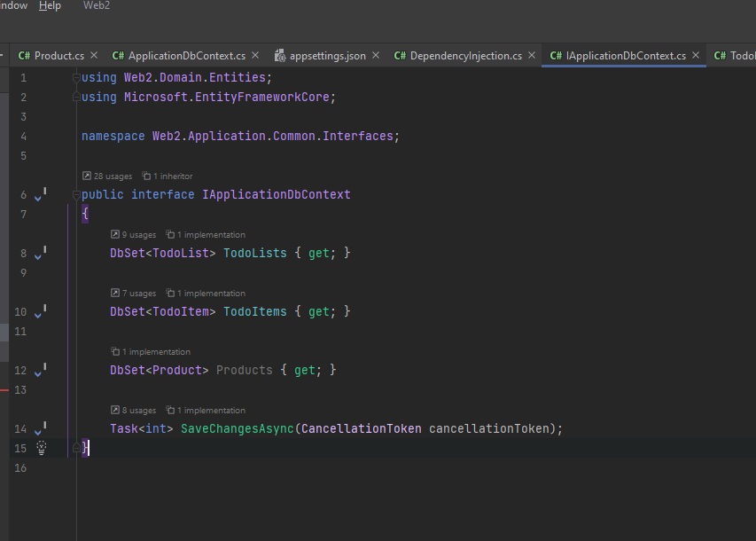756x541 pixels.
Task: Show 1 implementation of TodoLists
Action: tap(206, 234)
